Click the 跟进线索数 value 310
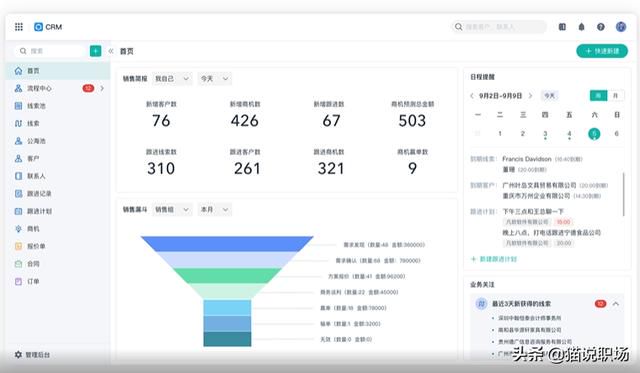640x373 pixels. [x=161, y=169]
